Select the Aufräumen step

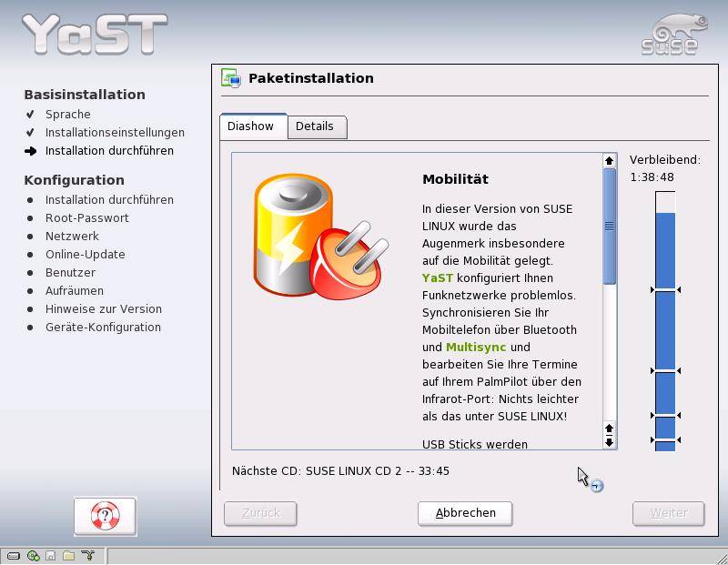75,290
